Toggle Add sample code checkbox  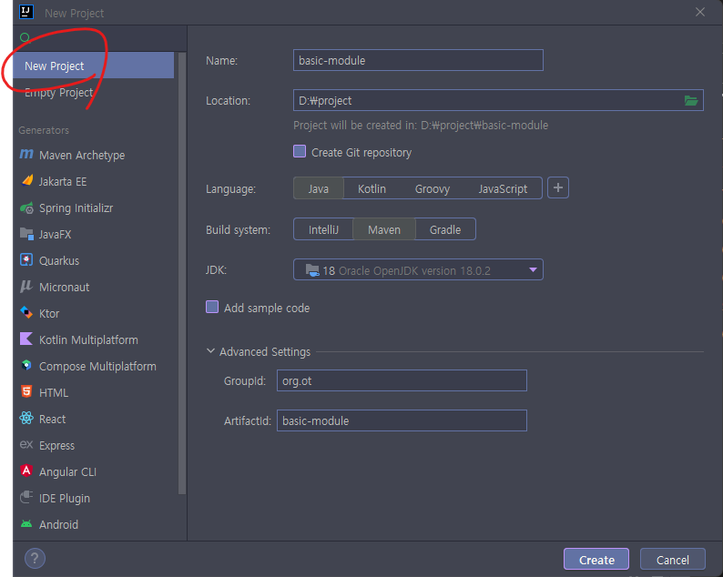pos(212,307)
